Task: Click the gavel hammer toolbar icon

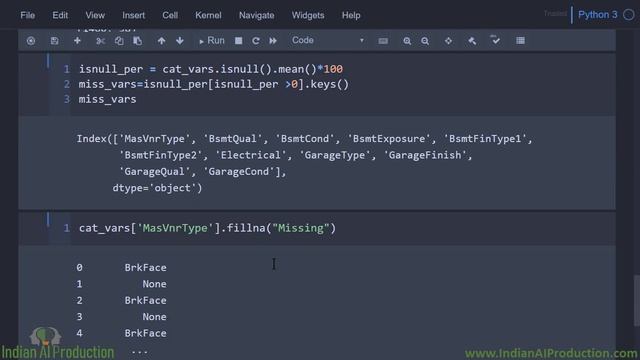Action: click(x=472, y=41)
